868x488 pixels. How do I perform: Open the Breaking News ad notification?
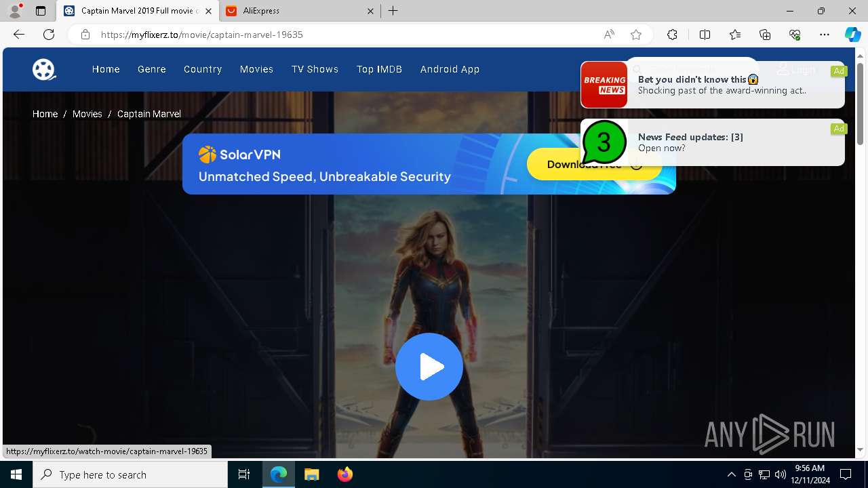(x=713, y=85)
